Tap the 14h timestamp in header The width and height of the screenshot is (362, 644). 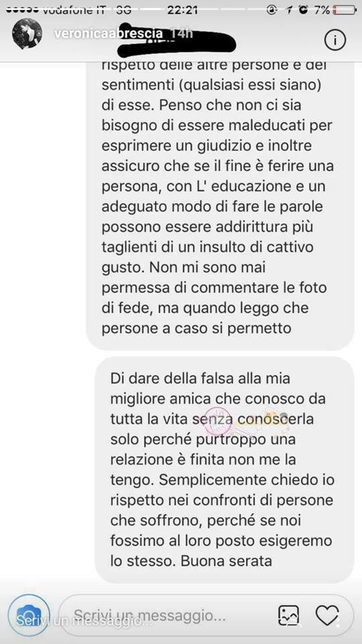point(181,33)
